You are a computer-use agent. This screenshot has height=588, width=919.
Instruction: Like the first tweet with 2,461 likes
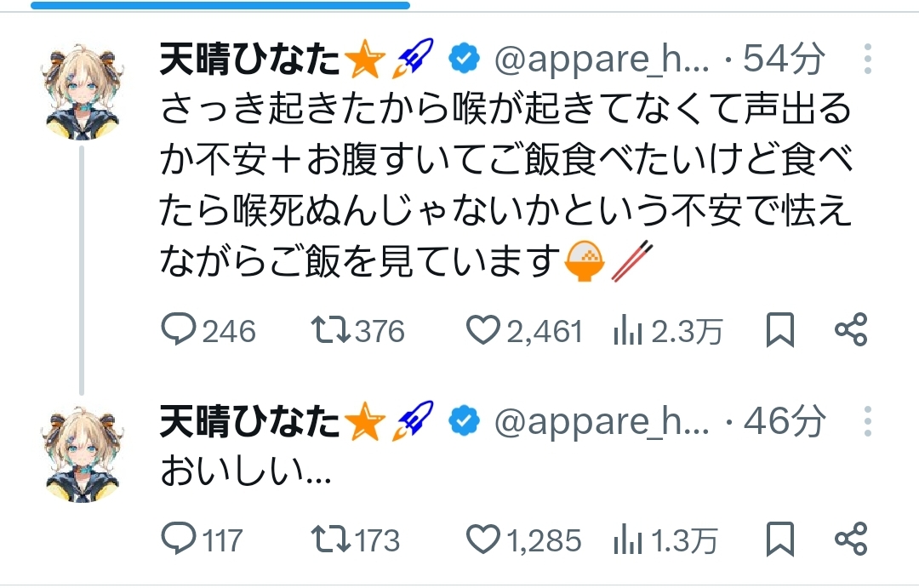[483, 331]
